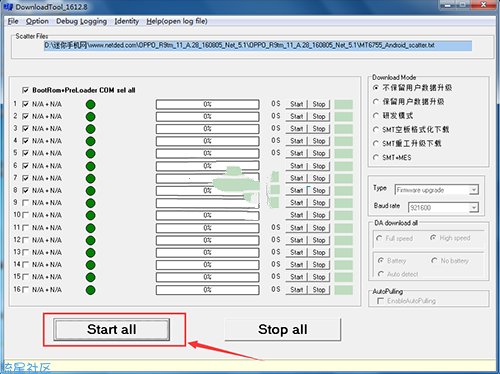Click Stop button for row 1
Viewport: 500px width, 374px height.
pos(319,104)
